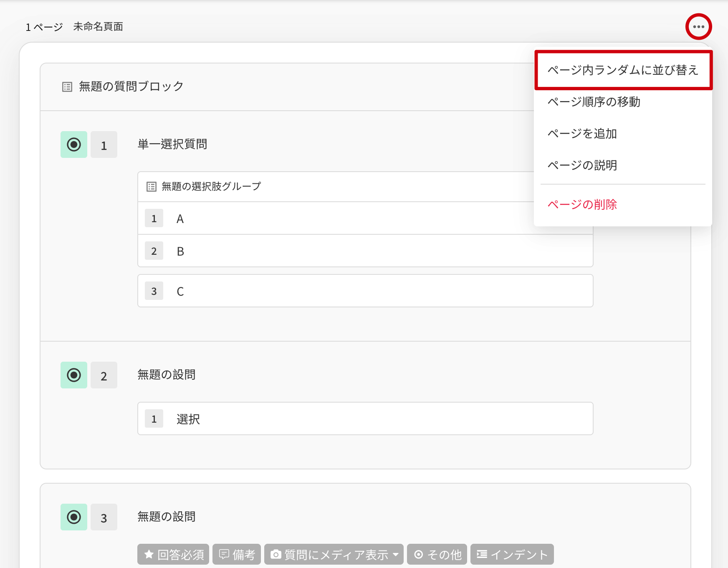Click the red ページの削除 entry
Image resolution: width=728 pixels, height=568 pixels.
623,205
